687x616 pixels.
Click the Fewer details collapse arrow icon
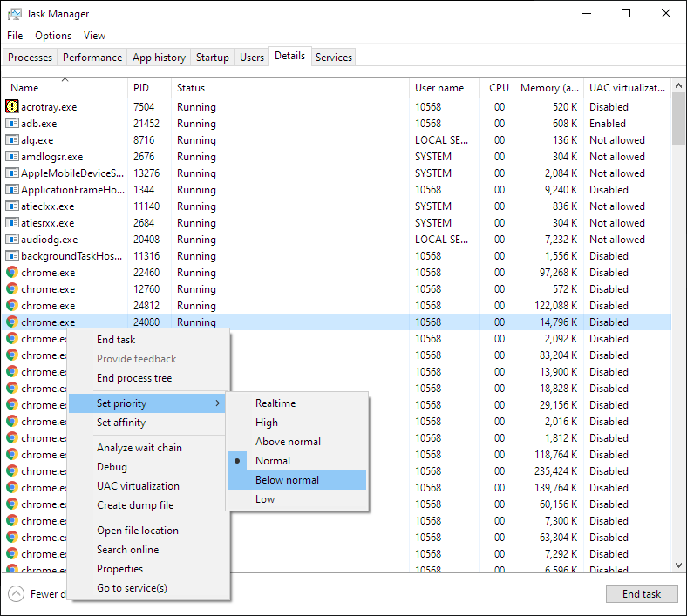click(17, 594)
